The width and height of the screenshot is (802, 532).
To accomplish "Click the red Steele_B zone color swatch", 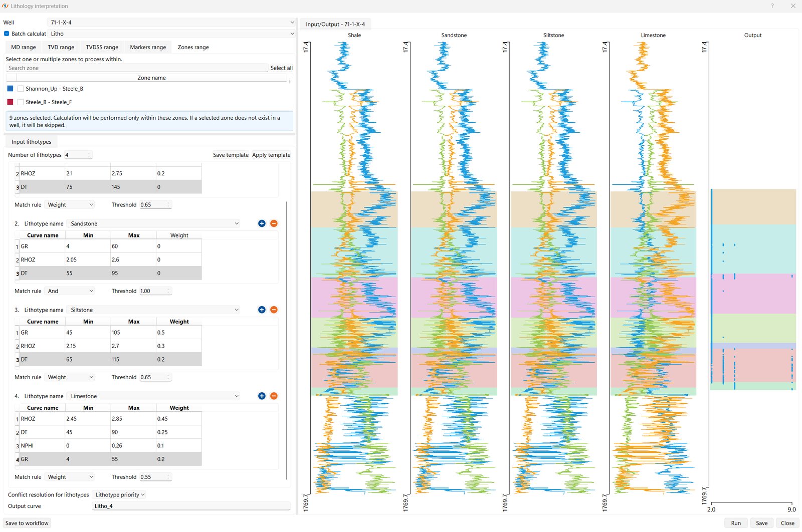I will click(x=10, y=102).
